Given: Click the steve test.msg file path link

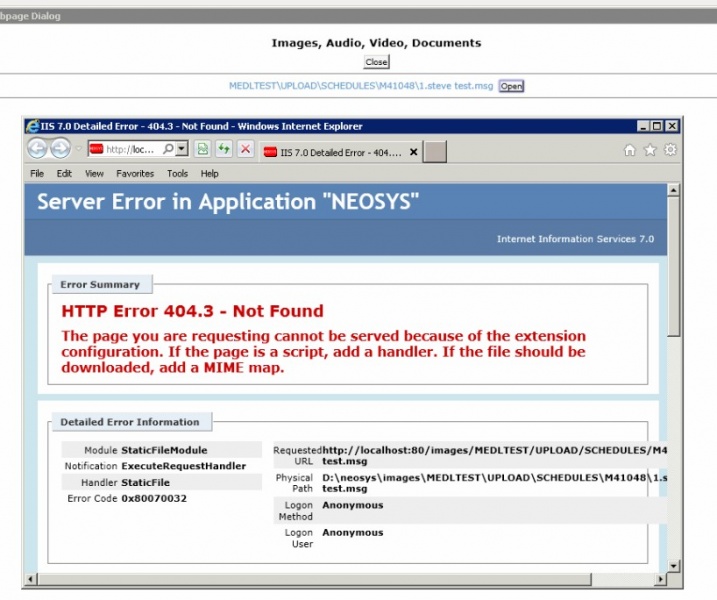Looking at the screenshot, I should pyautogui.click(x=361, y=86).
